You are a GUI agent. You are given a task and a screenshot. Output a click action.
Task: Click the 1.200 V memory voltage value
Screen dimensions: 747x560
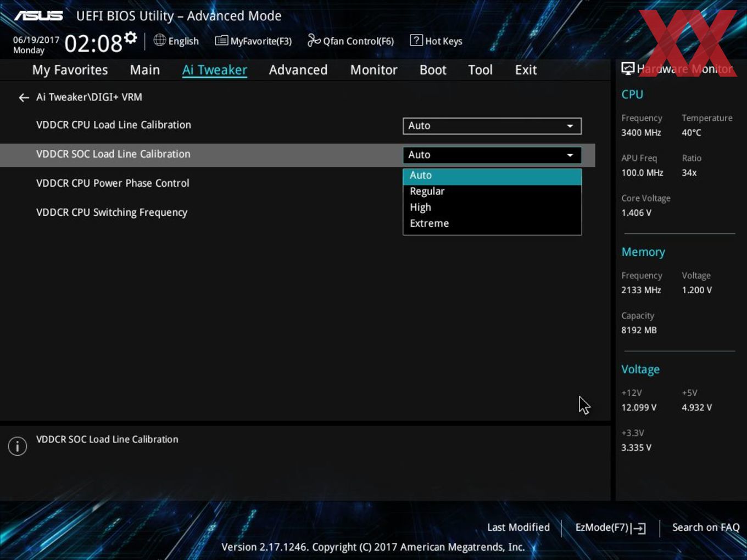(x=696, y=290)
